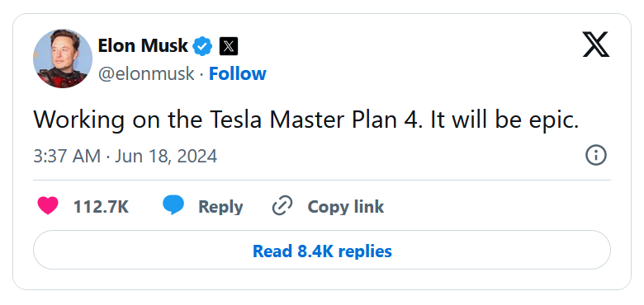Open the Elon Musk display name link
The height and width of the screenshot is (305, 644).
click(x=143, y=45)
